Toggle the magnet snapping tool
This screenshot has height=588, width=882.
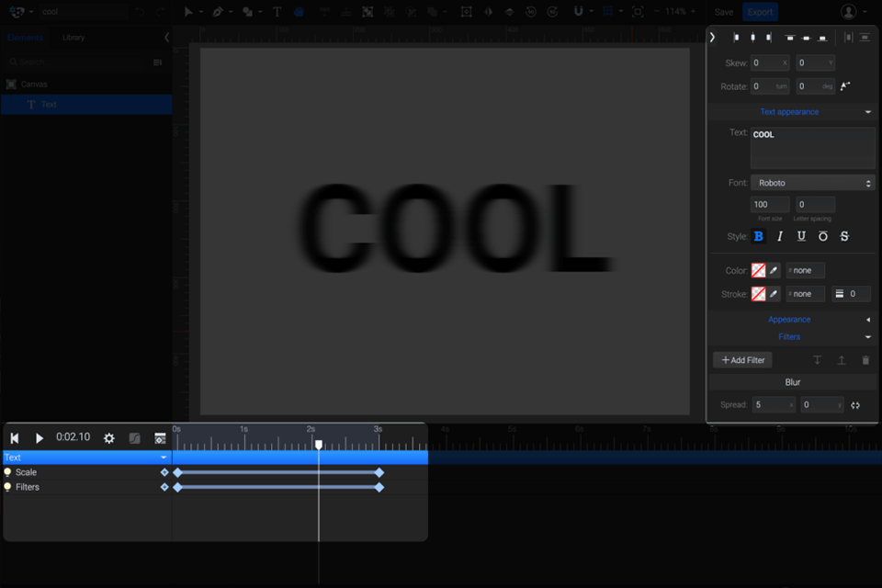(x=578, y=11)
